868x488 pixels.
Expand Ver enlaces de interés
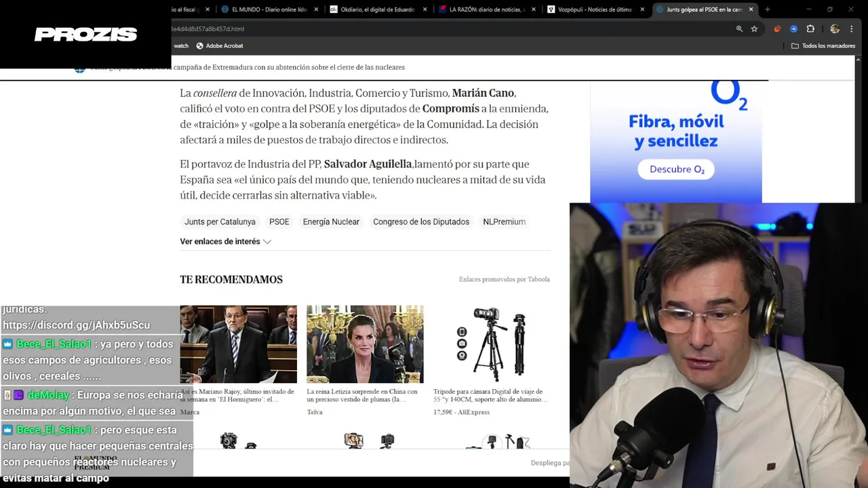point(225,241)
